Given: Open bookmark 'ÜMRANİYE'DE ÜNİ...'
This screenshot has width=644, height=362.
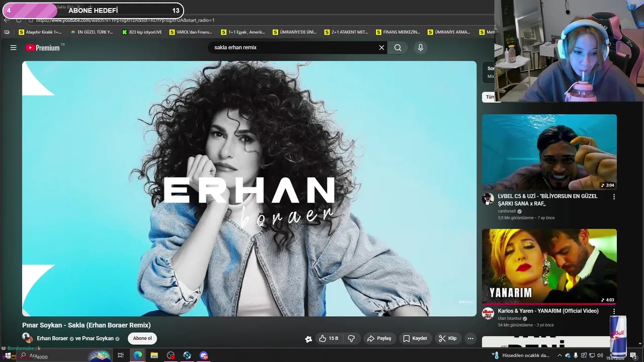Looking at the screenshot, I should (x=295, y=32).
